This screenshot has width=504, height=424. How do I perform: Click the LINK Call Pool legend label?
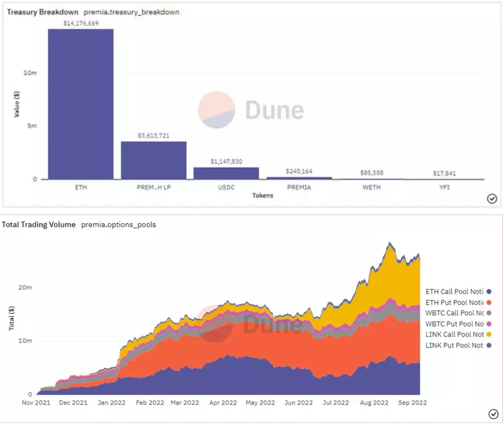(455, 334)
